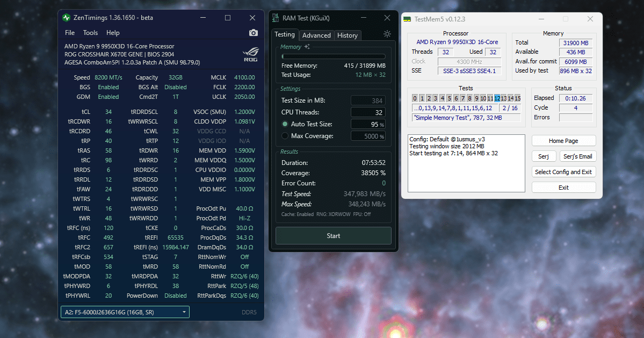The height and width of the screenshot is (338, 644).
Task: Minimize the ZenTimings window
Action: click(x=203, y=18)
